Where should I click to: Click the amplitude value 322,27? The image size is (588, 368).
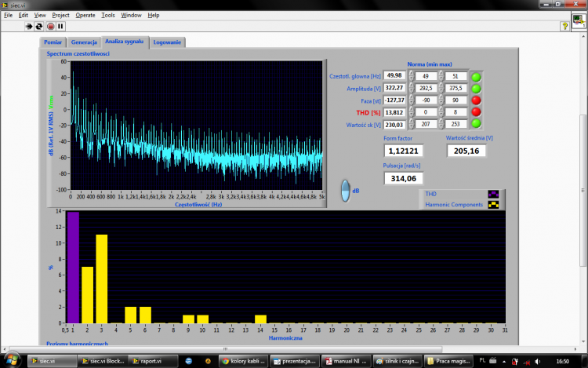pos(394,88)
